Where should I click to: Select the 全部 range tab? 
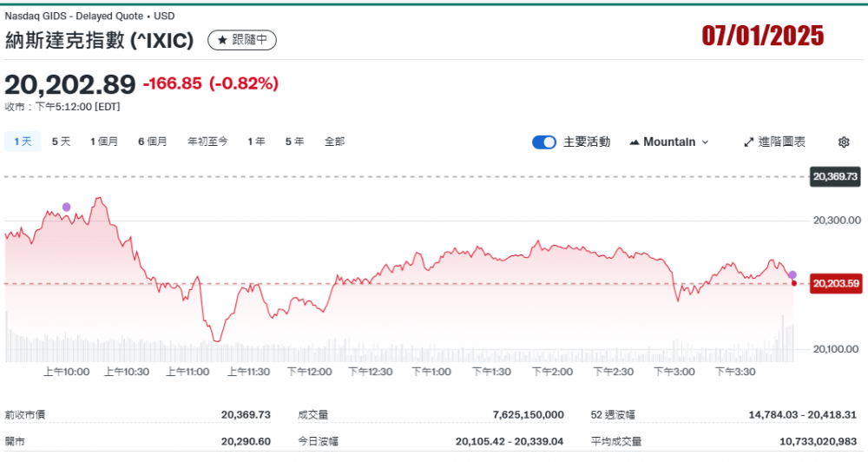tap(334, 142)
